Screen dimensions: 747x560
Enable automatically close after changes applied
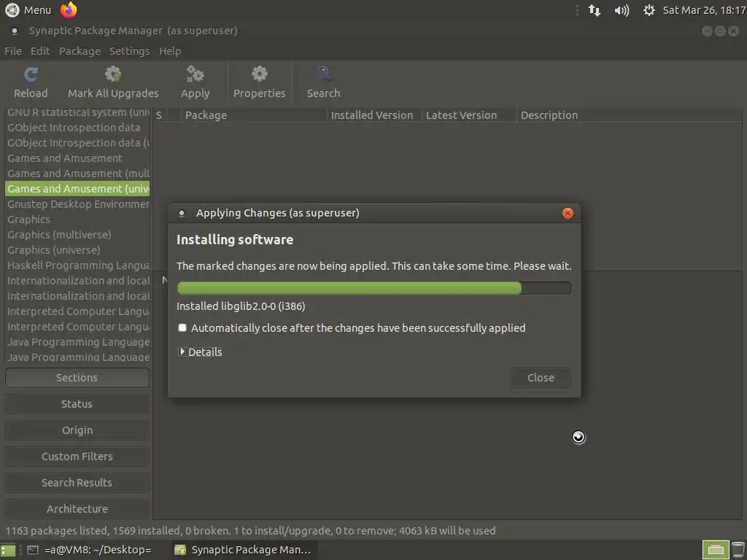182,327
